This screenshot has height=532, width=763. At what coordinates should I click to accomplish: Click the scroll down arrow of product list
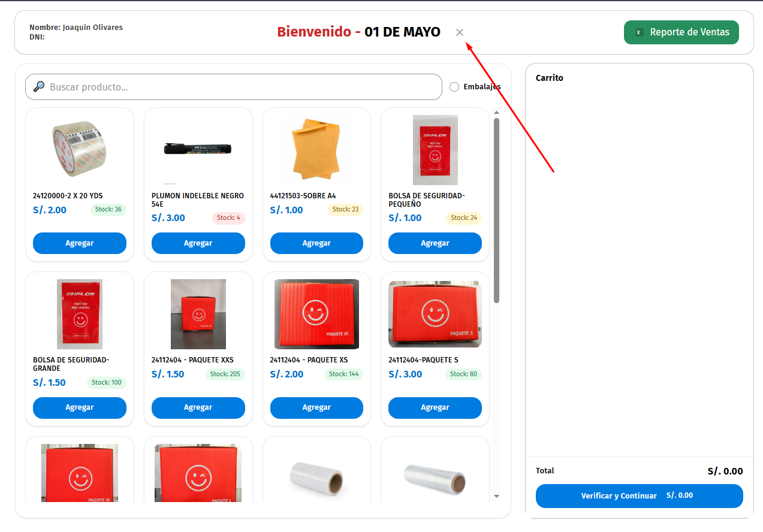496,496
